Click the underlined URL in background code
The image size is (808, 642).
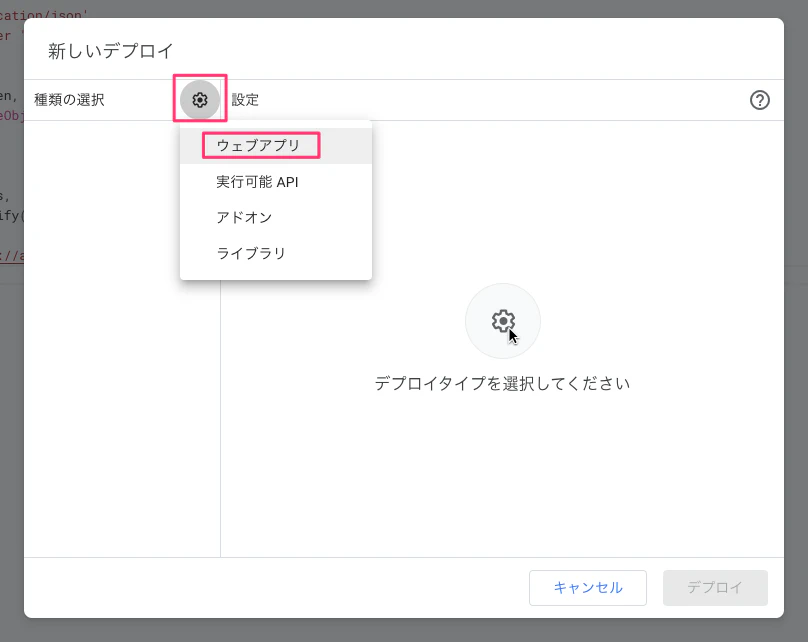coord(11,256)
